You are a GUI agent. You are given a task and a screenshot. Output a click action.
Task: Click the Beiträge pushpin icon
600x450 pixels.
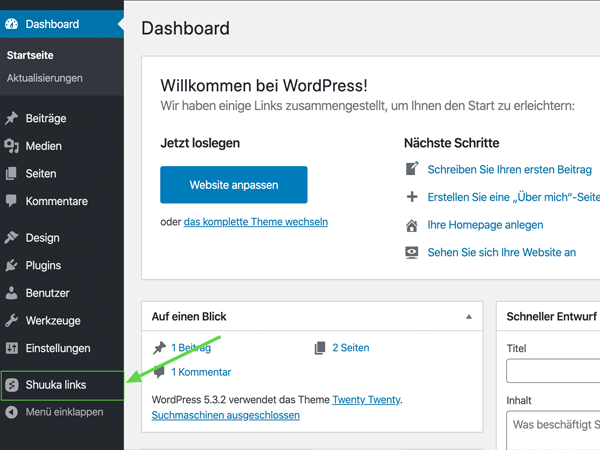(x=11, y=118)
